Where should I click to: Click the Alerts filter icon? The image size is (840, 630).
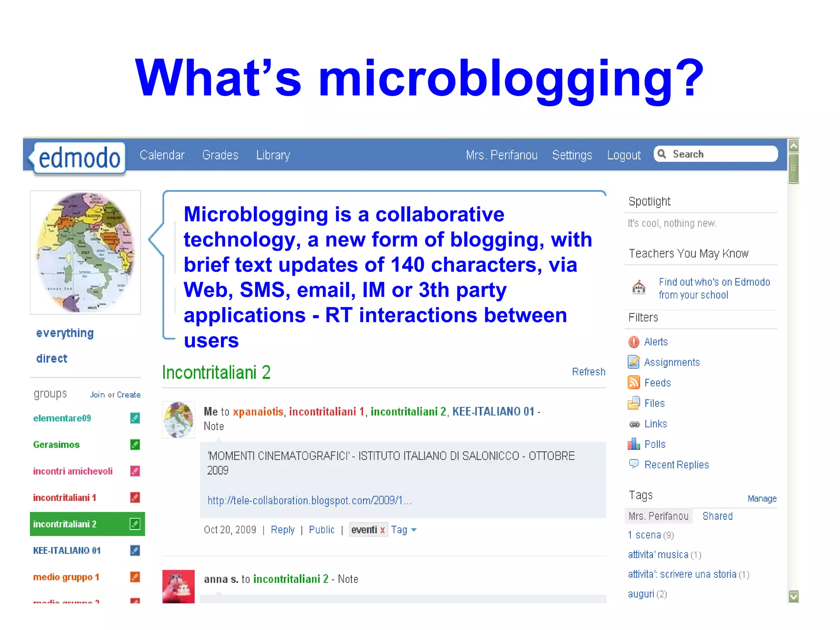(634, 342)
